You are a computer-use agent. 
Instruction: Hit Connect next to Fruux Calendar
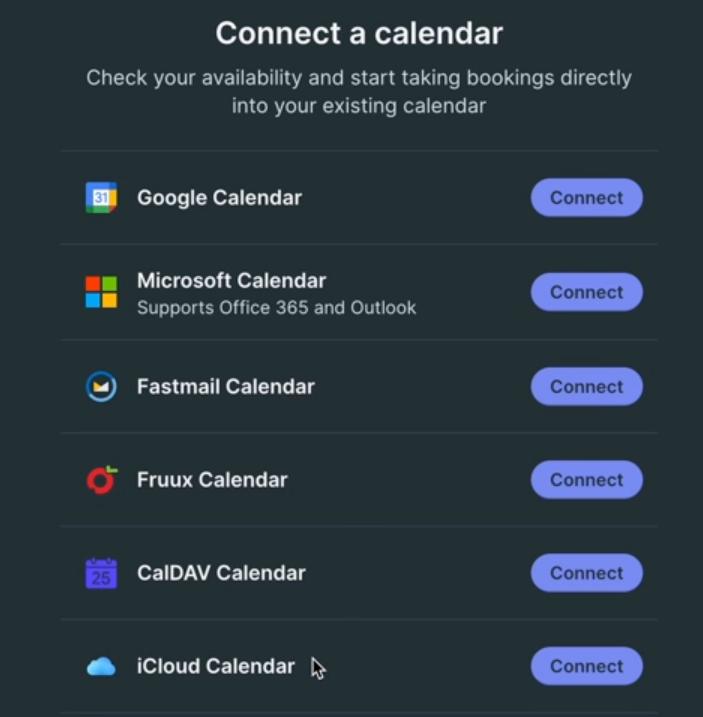586,480
